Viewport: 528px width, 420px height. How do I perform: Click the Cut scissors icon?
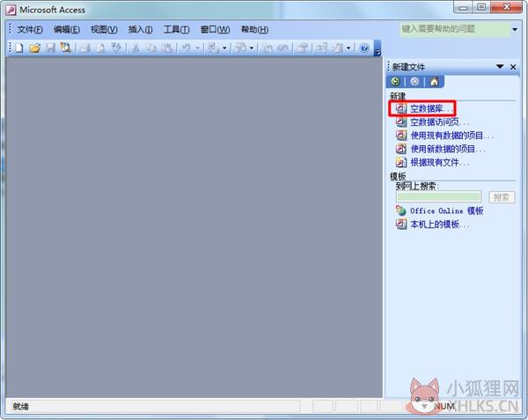(x=136, y=48)
